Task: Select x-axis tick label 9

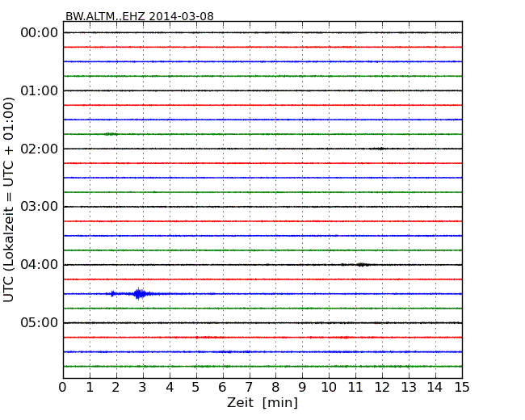Action: click(302, 387)
